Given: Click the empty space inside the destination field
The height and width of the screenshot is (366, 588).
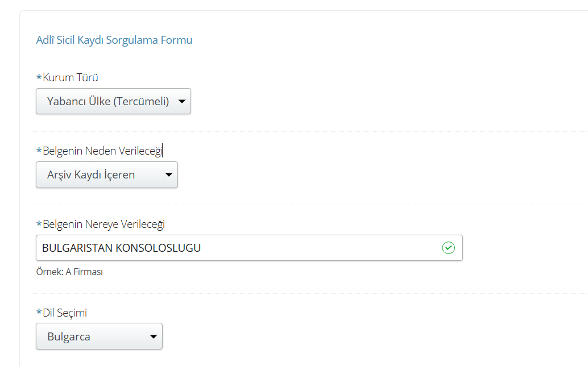Looking at the screenshot, I should 318,248.
